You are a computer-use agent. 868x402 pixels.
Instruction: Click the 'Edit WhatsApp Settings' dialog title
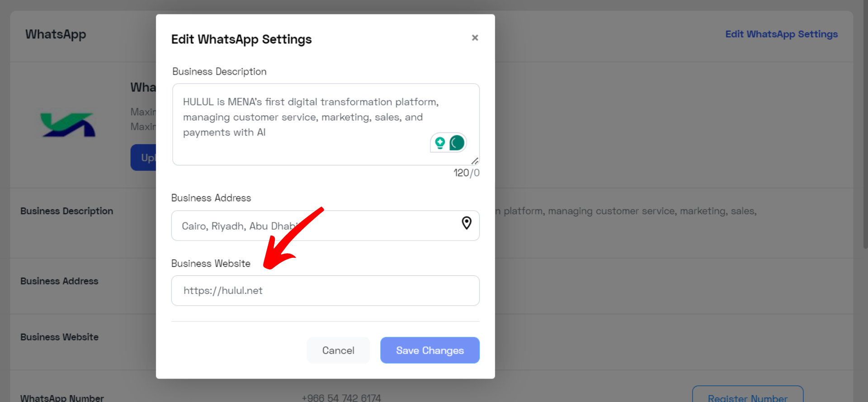coord(241,39)
